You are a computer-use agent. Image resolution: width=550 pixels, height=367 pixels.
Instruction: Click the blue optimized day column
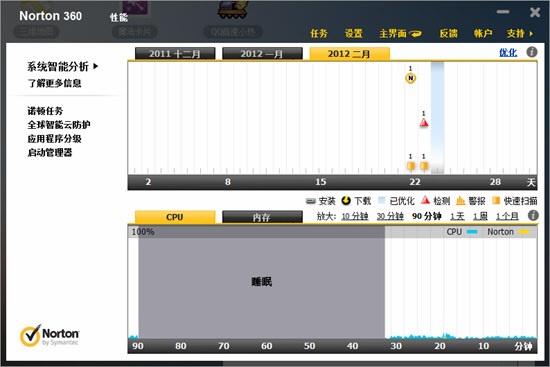[437, 118]
